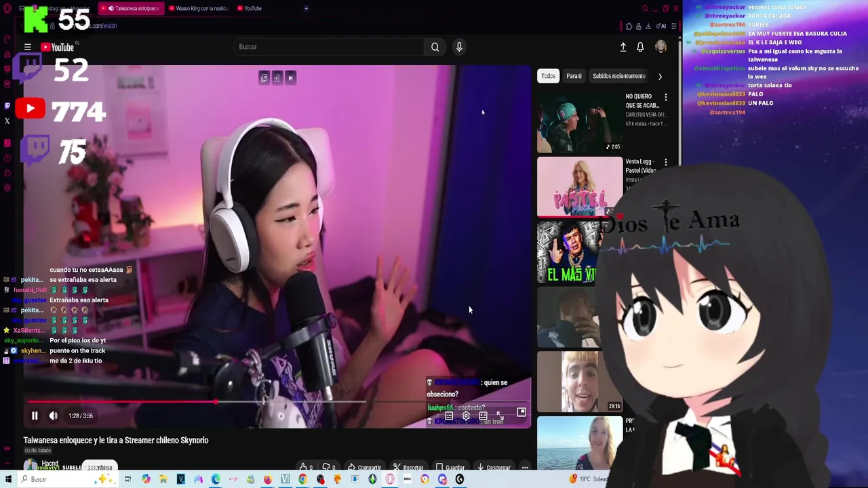
Task: Open the browser tab search icon
Action: pyautogui.click(x=645, y=8)
